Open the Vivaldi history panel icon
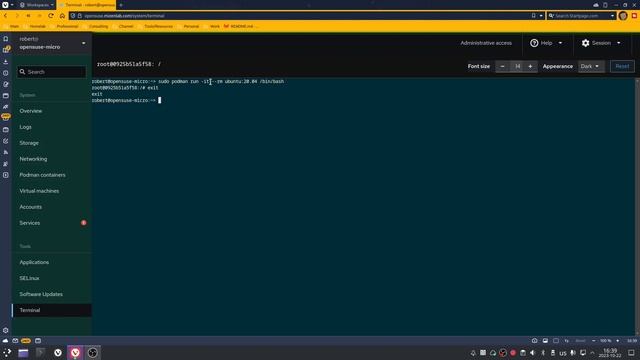The height and width of the screenshot is (360, 640). pyautogui.click(x=6, y=73)
